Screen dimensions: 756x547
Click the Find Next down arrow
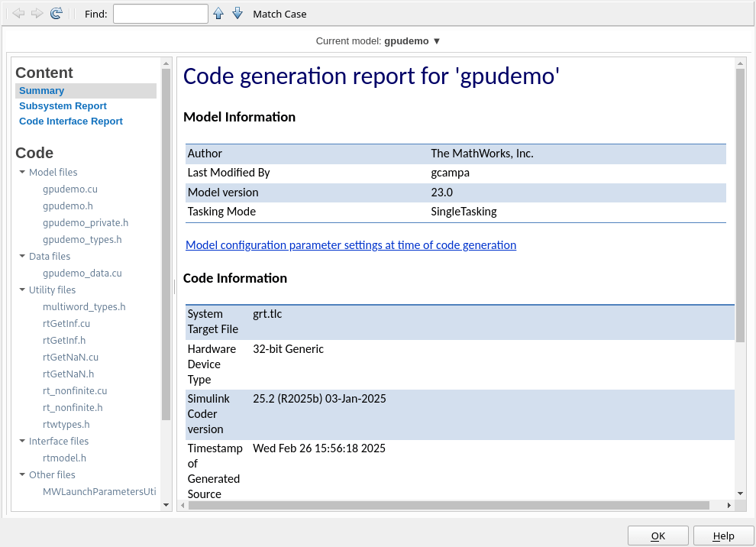click(237, 14)
